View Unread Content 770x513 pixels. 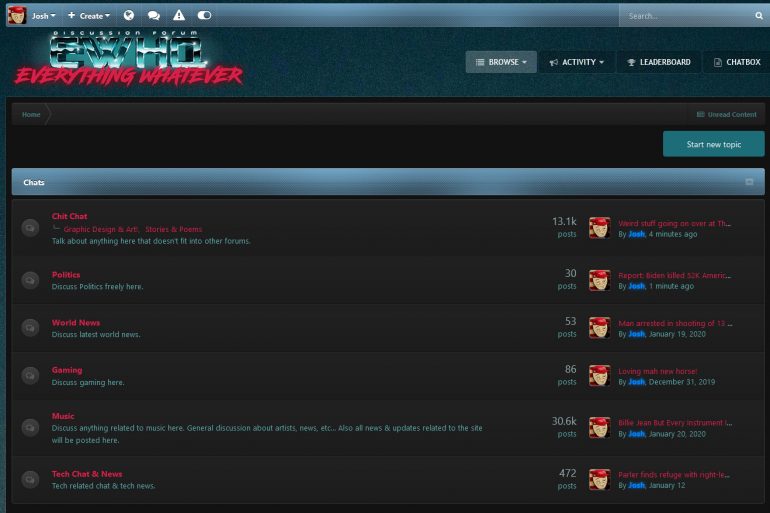(x=727, y=114)
